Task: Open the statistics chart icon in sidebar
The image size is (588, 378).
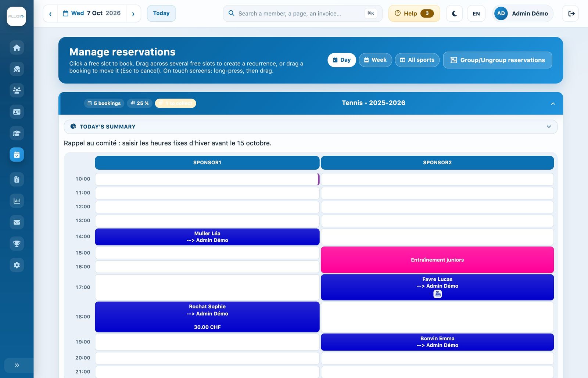Action: coord(17,201)
